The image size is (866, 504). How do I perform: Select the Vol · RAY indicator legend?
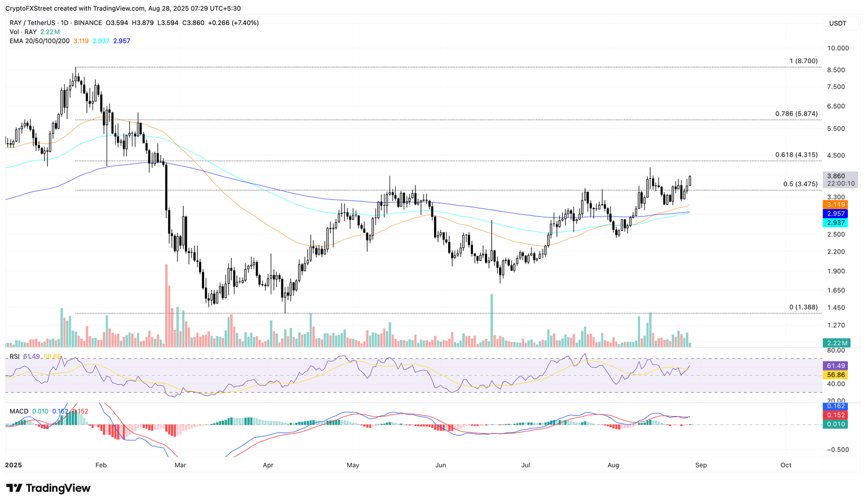(23, 32)
